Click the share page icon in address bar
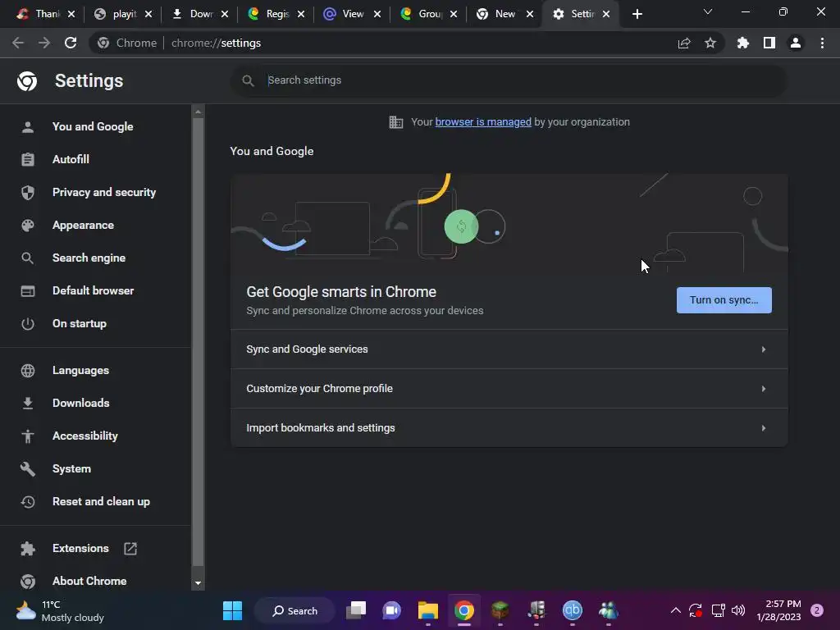 [x=684, y=43]
